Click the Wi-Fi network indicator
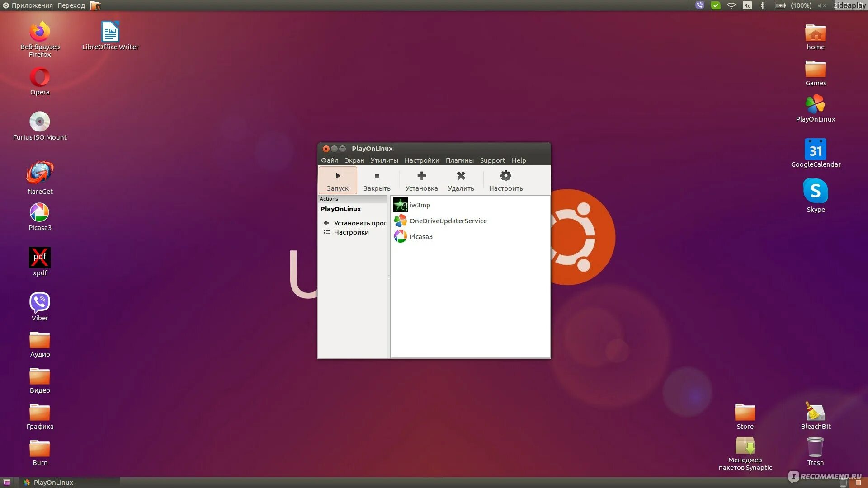Viewport: 868px width, 488px height. pyautogui.click(x=731, y=5)
